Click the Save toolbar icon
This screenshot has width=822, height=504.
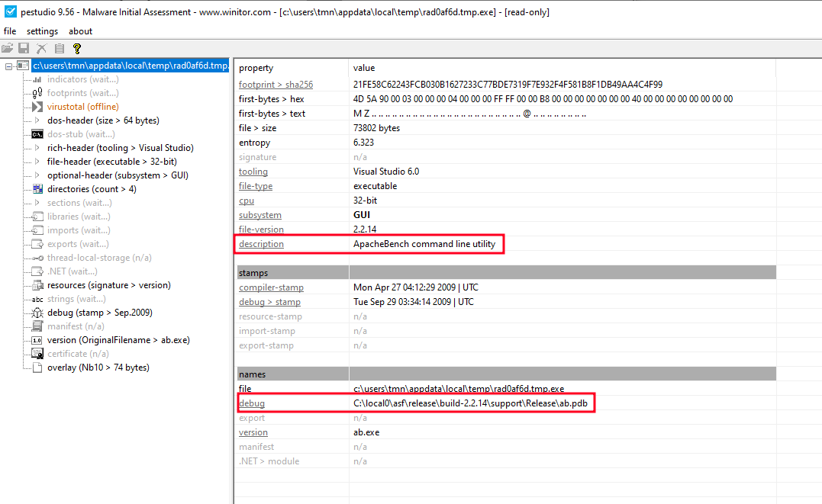pos(24,47)
